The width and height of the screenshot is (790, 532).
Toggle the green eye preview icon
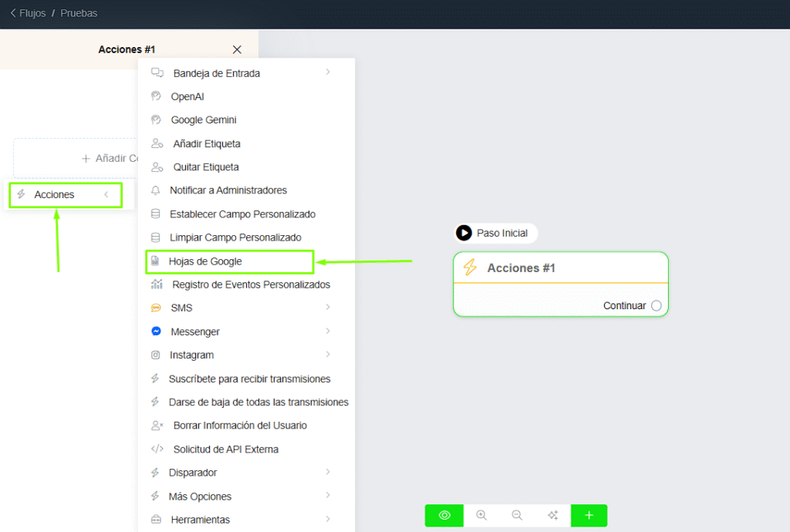pos(444,515)
